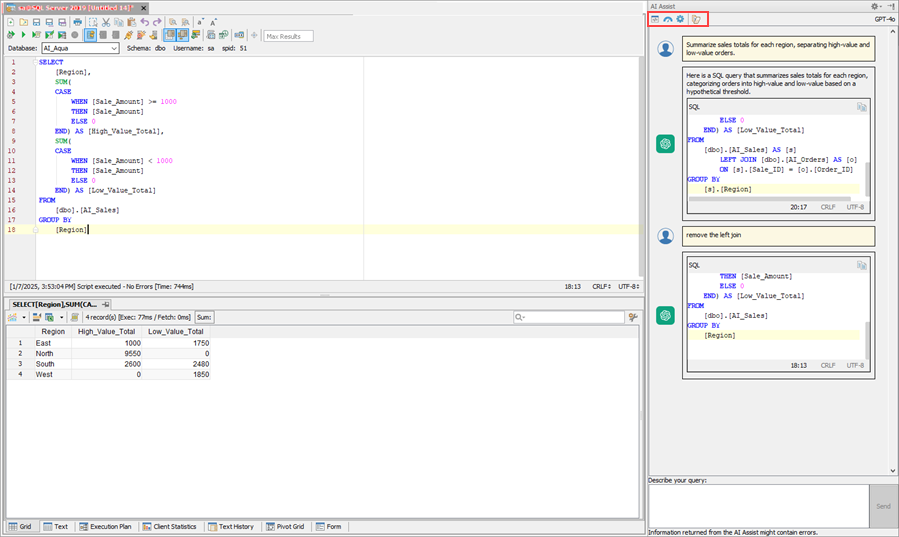Pin the AI Assist panel

click(890, 6)
